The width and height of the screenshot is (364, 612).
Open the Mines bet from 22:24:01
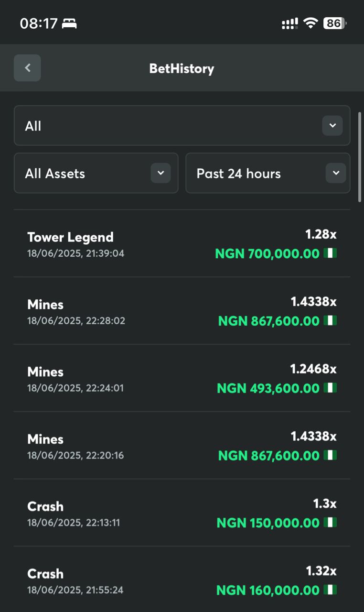coord(182,378)
